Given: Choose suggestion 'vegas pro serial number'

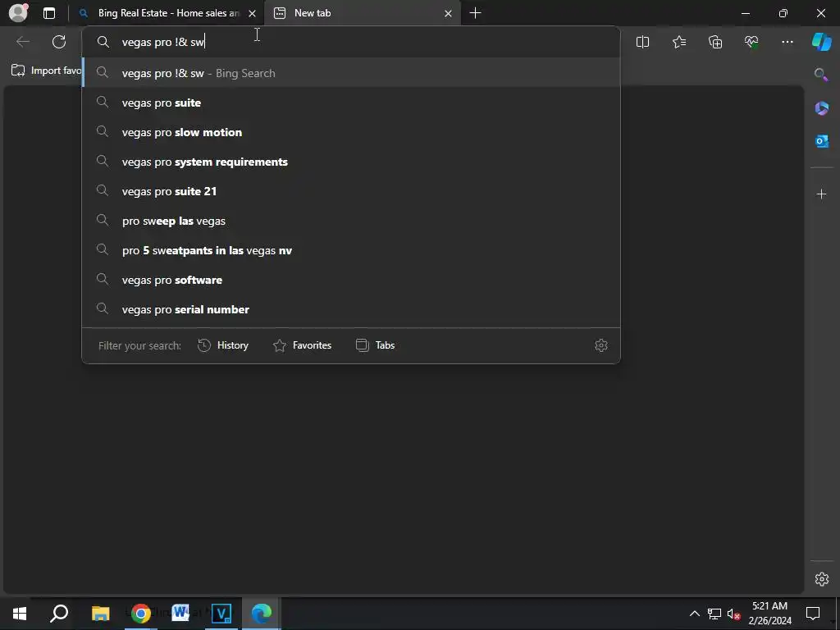Looking at the screenshot, I should 351,308.
